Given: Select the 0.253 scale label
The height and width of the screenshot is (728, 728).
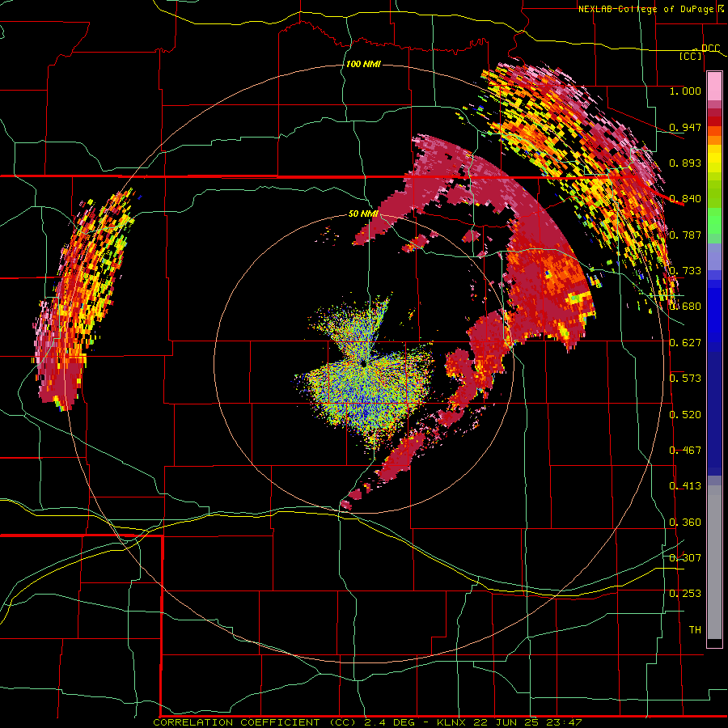Looking at the screenshot, I should pos(685,594).
